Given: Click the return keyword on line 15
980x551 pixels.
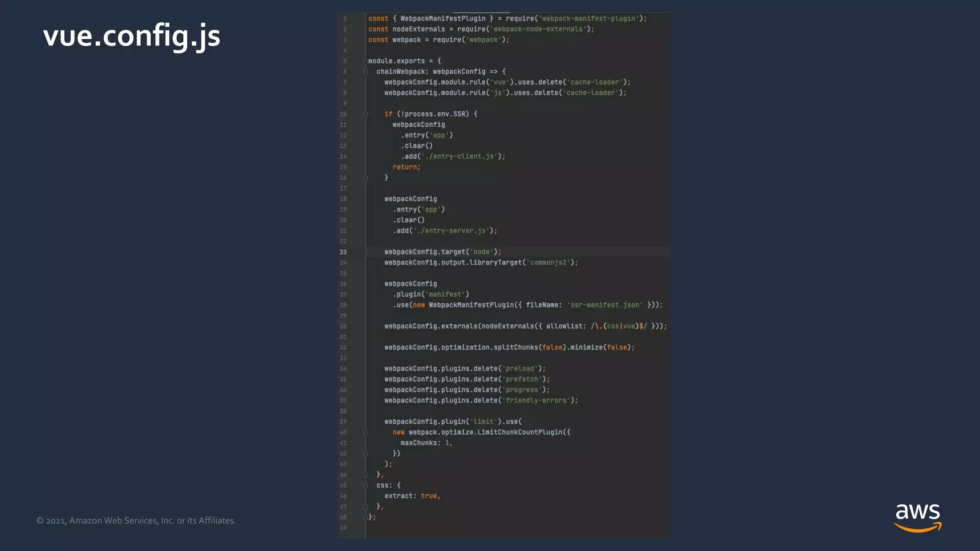Looking at the screenshot, I should (405, 167).
